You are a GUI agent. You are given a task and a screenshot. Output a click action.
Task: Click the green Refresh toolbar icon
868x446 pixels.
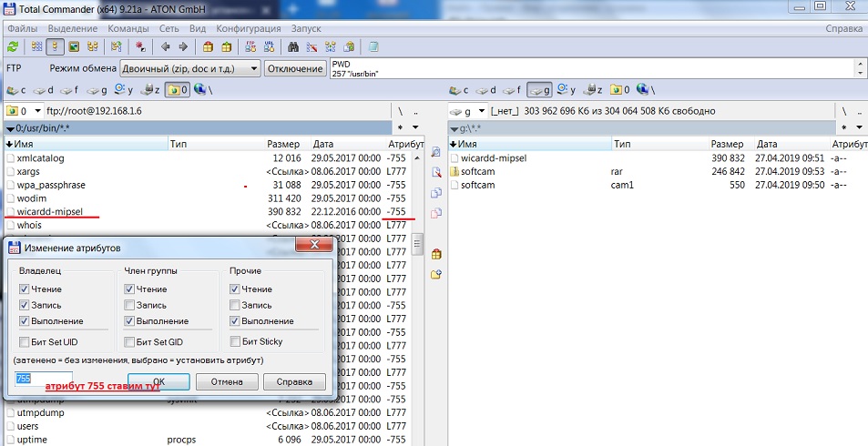[13, 46]
